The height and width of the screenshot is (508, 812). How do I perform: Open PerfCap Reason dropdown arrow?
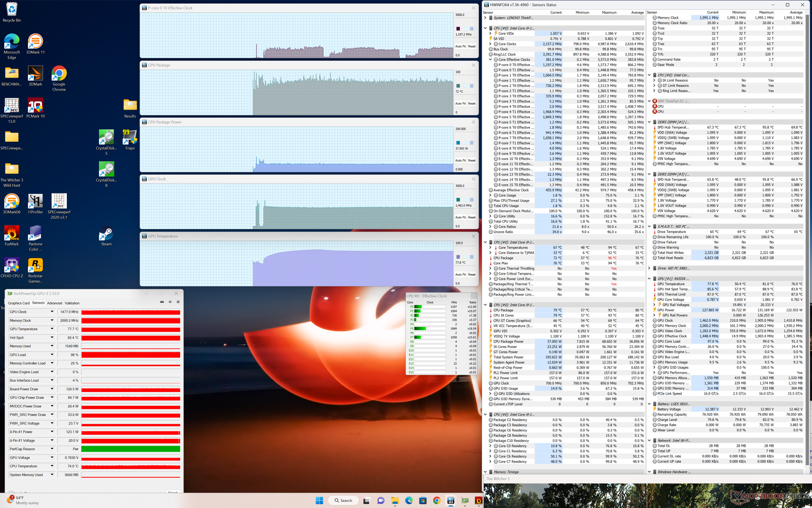pyautogui.click(x=52, y=449)
